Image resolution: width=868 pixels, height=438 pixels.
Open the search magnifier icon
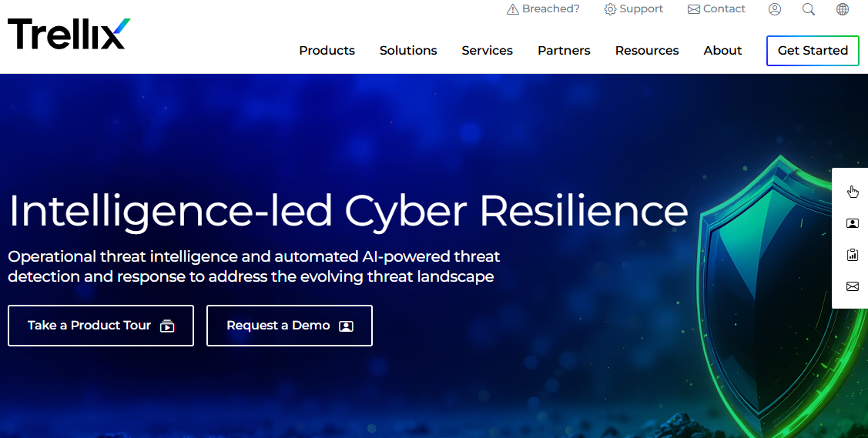coord(808,9)
